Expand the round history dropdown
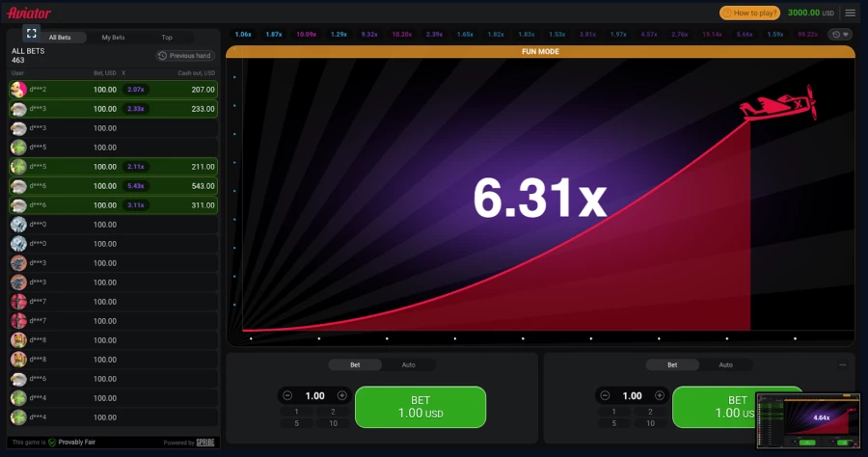 click(x=841, y=35)
